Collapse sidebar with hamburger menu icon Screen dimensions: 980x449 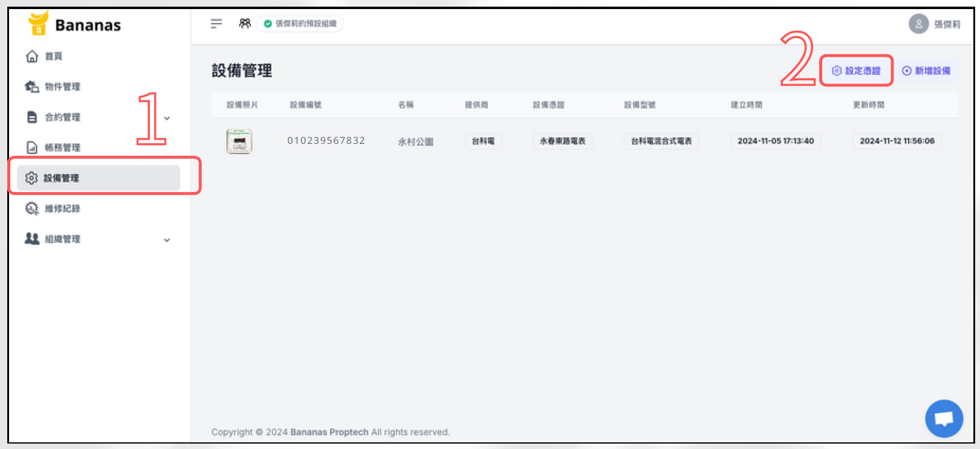(216, 24)
